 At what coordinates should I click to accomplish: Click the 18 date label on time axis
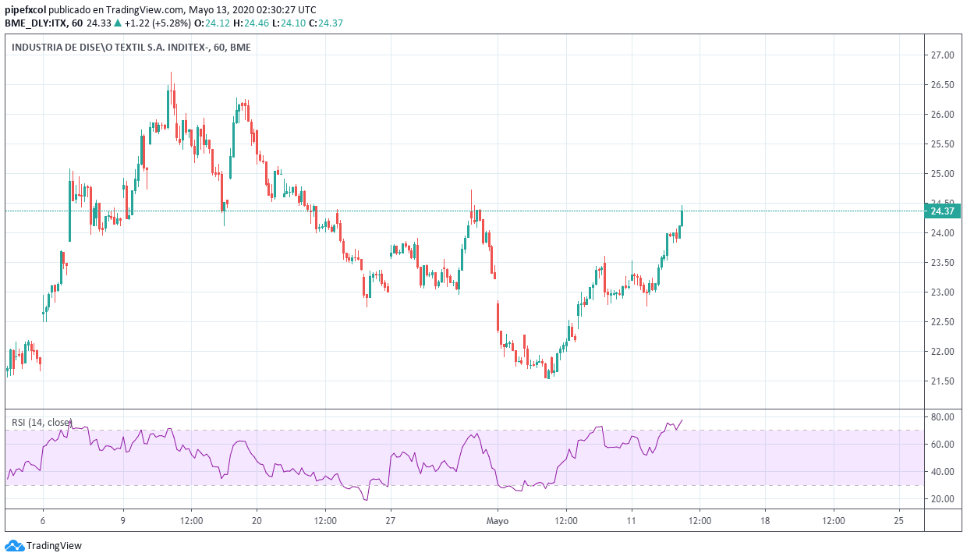[765, 520]
